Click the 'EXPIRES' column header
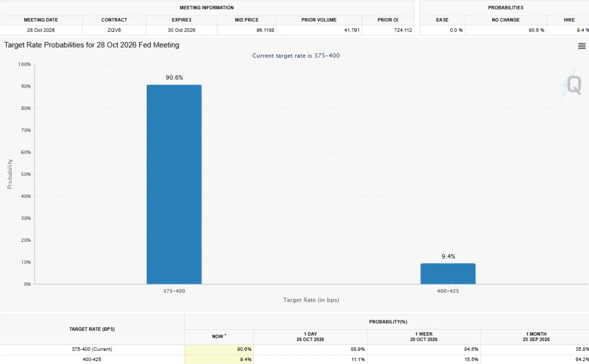The height and width of the screenshot is (364, 589). 182,20
